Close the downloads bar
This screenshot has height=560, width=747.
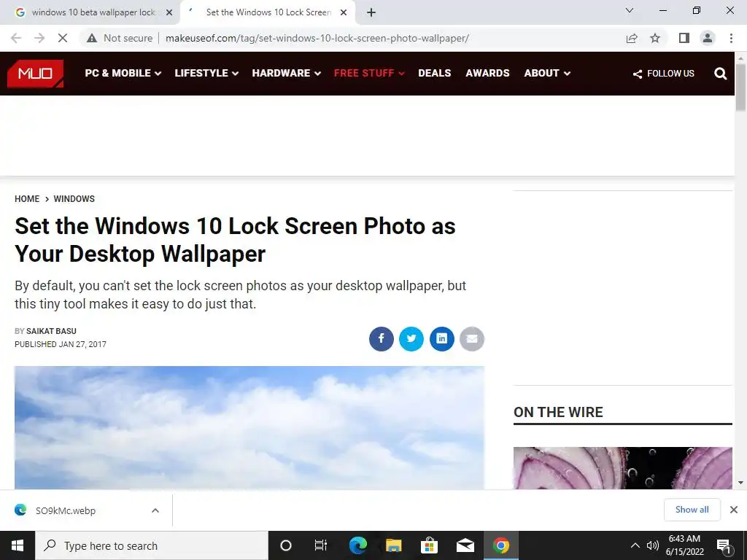734,510
